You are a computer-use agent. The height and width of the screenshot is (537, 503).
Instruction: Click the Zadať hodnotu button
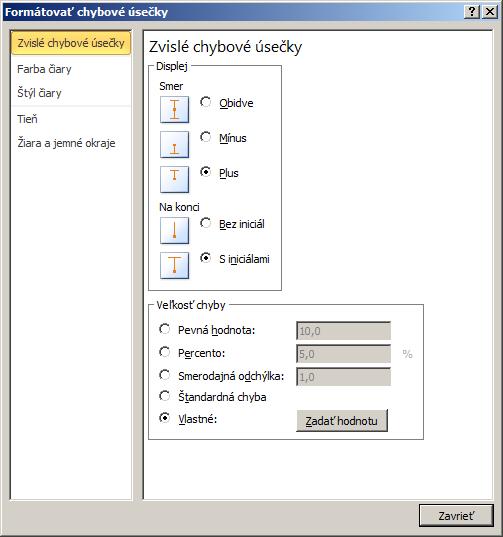click(342, 421)
